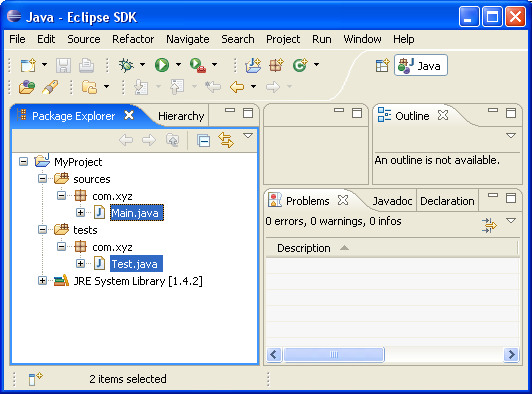
Task: Click the Test.java file icon
Action: coord(99,263)
